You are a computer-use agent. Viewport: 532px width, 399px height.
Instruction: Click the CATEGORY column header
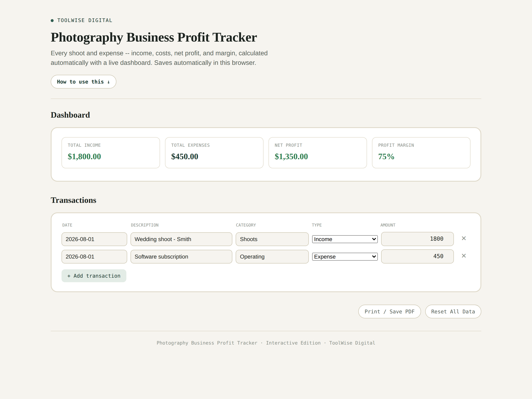(246, 225)
